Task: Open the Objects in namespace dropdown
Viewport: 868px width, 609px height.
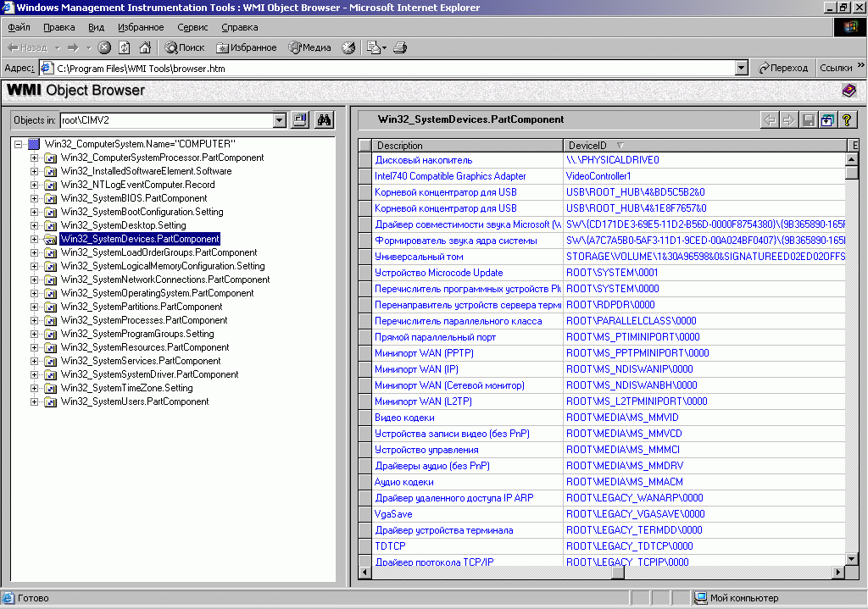Action: [280, 120]
